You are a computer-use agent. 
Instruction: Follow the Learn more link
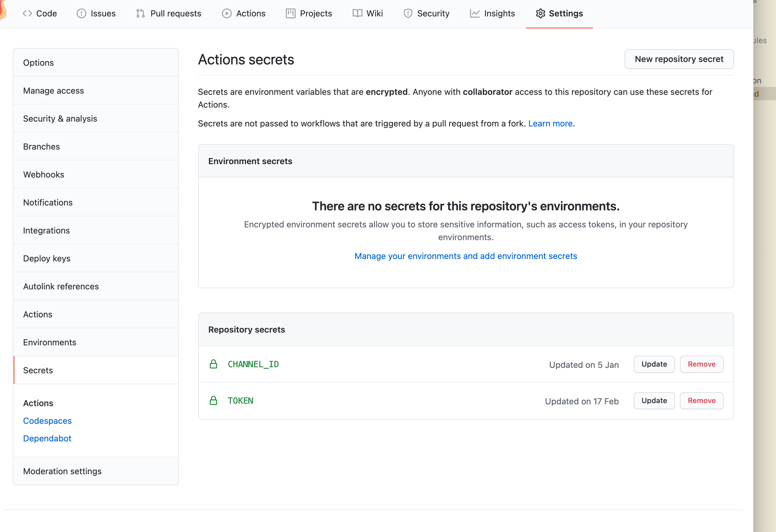[550, 123]
